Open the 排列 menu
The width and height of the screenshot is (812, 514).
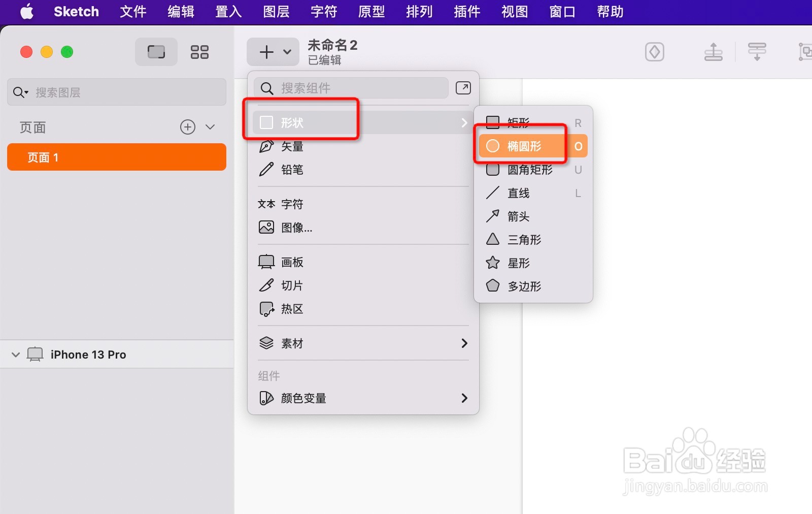pyautogui.click(x=419, y=11)
